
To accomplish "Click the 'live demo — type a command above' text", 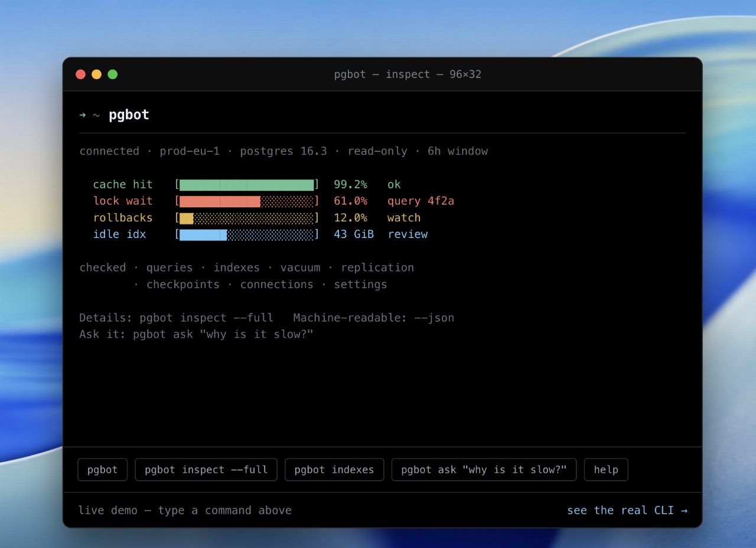I will point(185,510).
